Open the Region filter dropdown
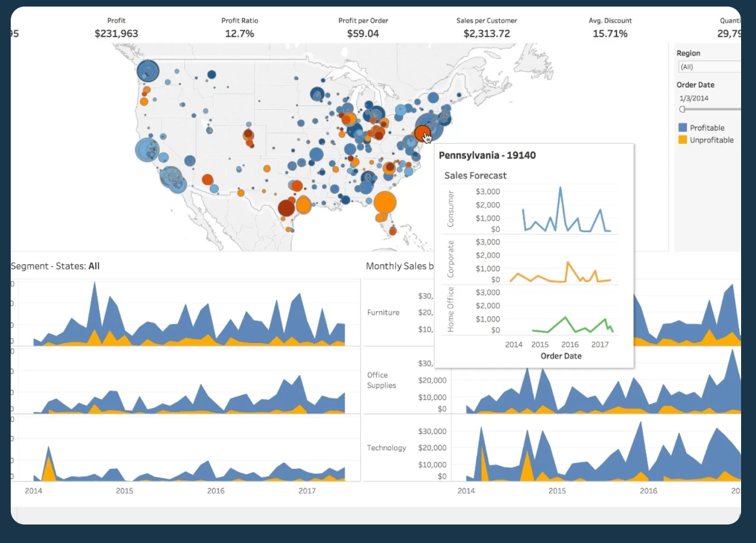The height and width of the screenshot is (543, 756). pos(709,67)
